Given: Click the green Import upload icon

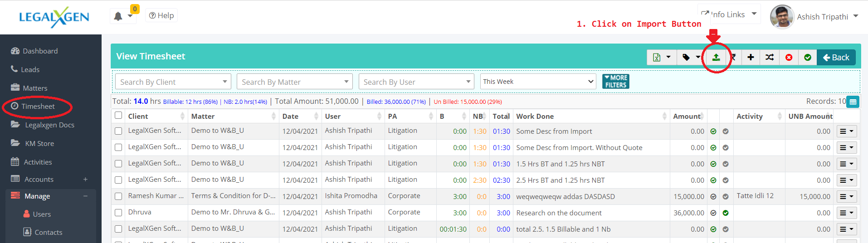Looking at the screenshot, I should point(716,58).
